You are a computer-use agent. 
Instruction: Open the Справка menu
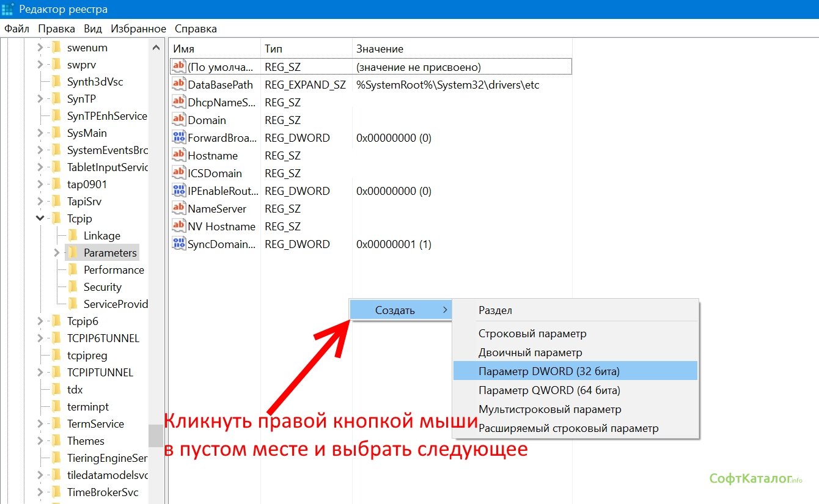(196, 29)
